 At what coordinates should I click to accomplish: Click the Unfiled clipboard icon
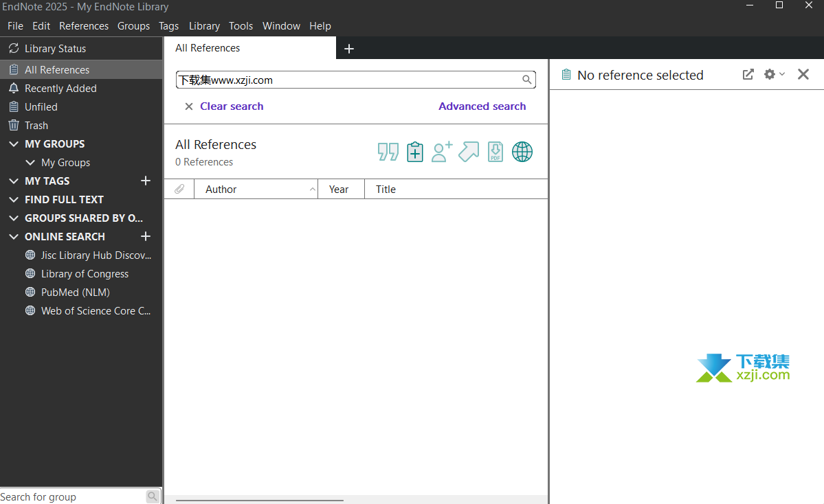[14, 106]
